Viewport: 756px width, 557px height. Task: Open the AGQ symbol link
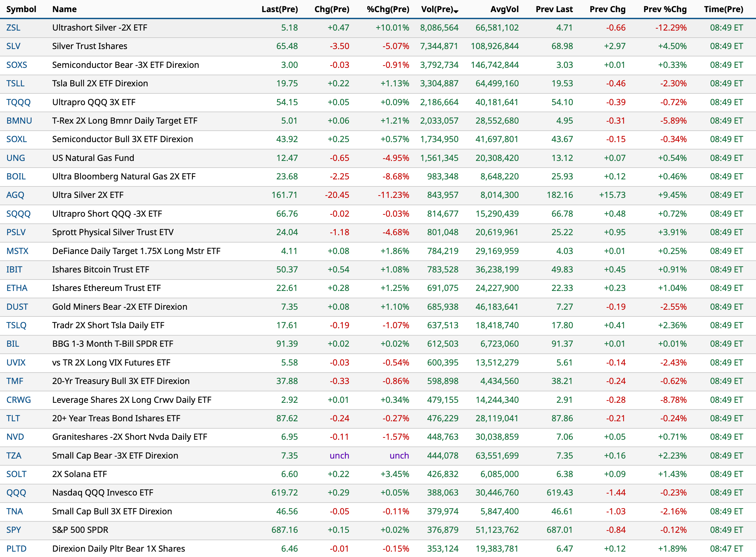coord(15,195)
